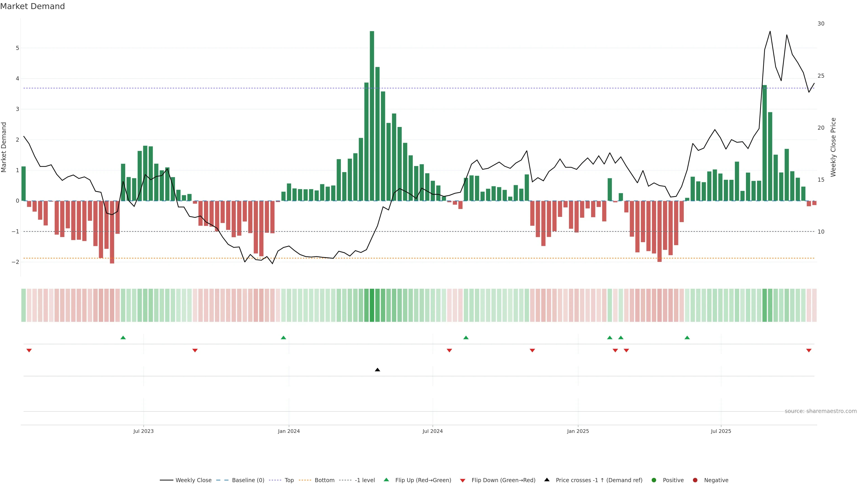Click the Flip Up green triangle legend icon

pos(387,480)
